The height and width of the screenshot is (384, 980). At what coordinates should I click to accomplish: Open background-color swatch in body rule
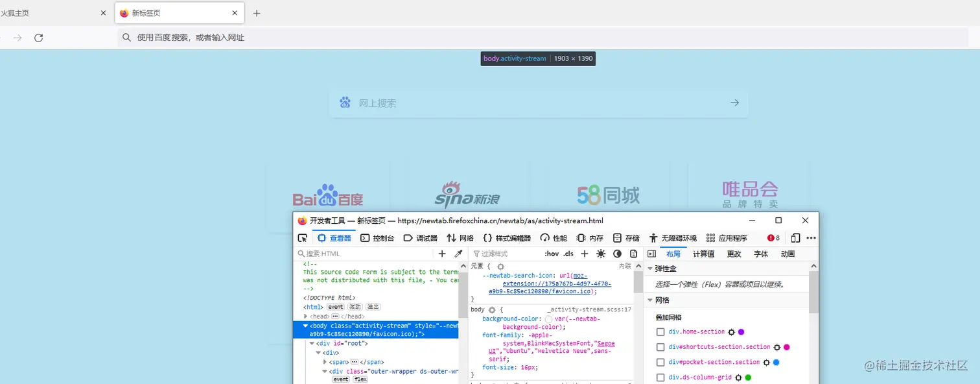click(x=549, y=319)
